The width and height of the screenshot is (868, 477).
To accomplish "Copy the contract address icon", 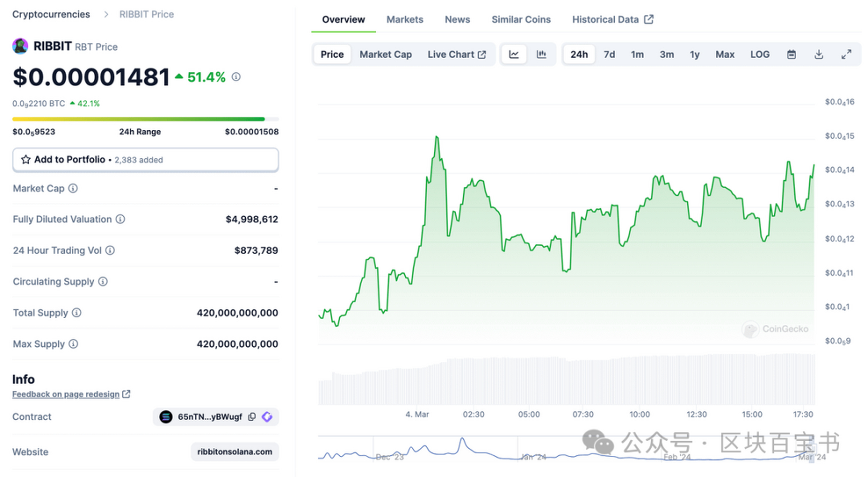I will point(252,417).
